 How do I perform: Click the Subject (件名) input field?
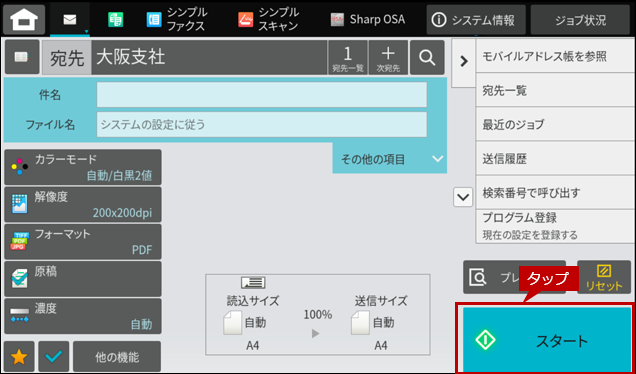tap(262, 95)
